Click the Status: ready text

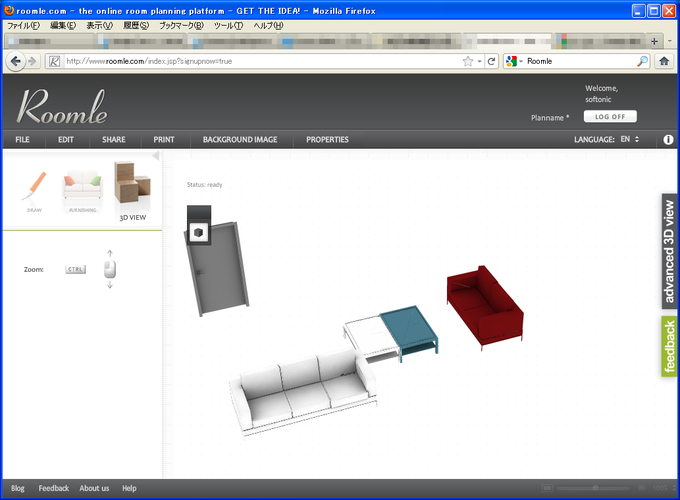[204, 185]
